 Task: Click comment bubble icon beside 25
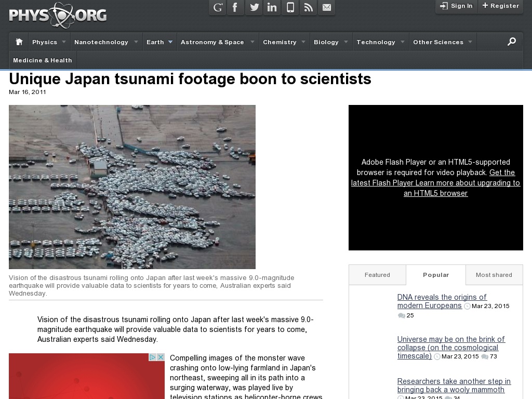click(402, 315)
